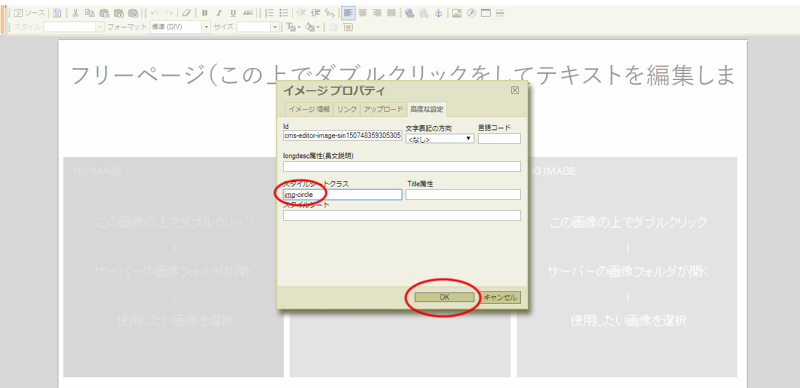This screenshot has width=800, height=388.
Task: Open the insert image toolbar icon
Action: [x=457, y=13]
